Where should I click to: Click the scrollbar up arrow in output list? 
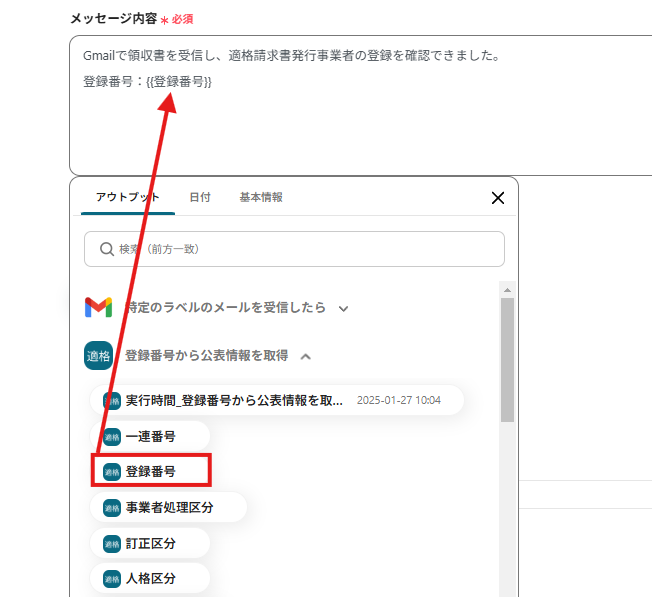(507, 290)
